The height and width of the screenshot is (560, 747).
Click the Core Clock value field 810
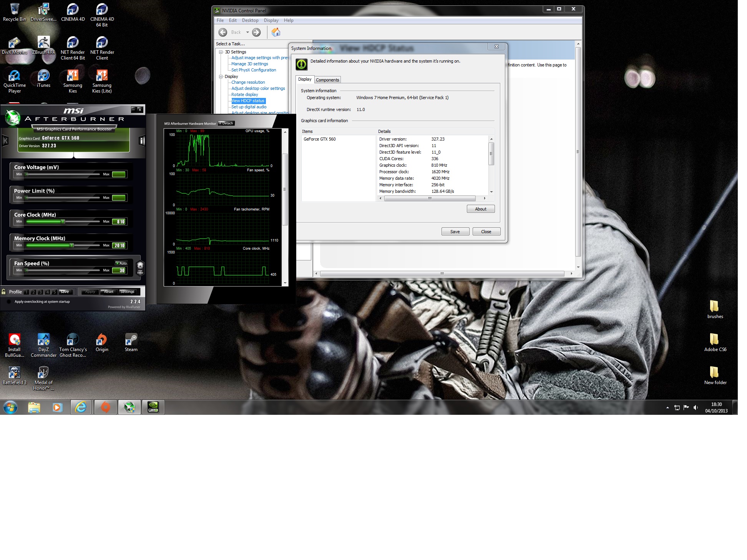pos(119,222)
